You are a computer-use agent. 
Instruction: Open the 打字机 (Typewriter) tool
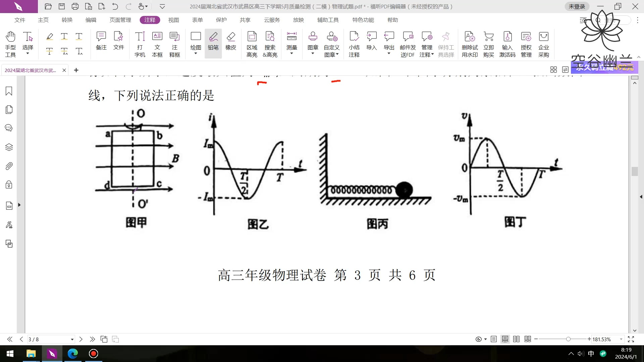pos(140,44)
